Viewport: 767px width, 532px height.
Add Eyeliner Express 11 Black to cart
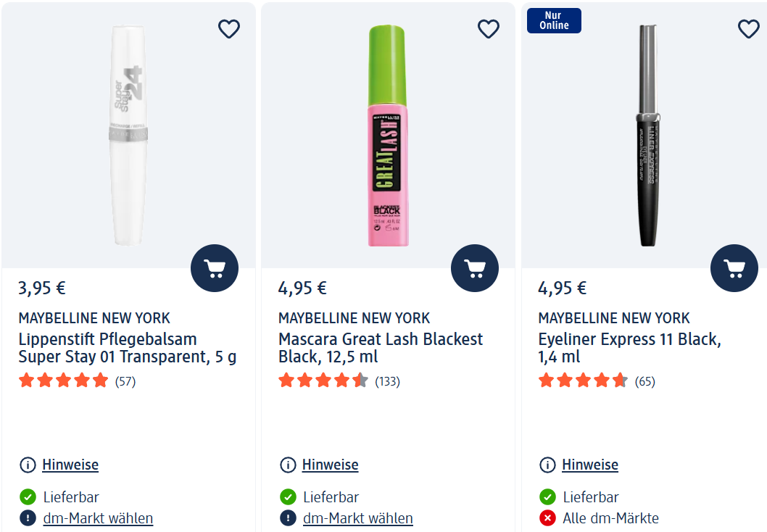pyautogui.click(x=734, y=268)
